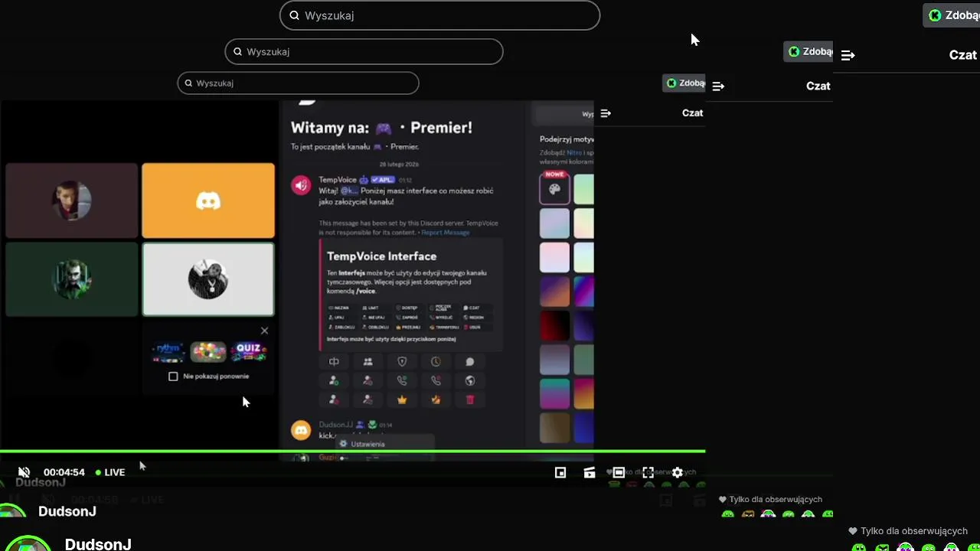Image resolution: width=980 pixels, height=551 pixels.
Task: Click TempVoice transfer ownership icon
Action: pos(436,399)
